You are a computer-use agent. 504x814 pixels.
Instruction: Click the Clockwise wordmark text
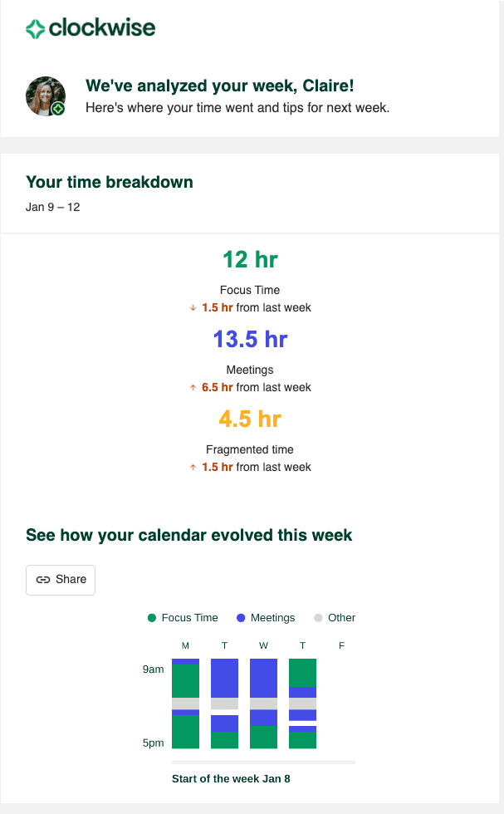[x=102, y=28]
